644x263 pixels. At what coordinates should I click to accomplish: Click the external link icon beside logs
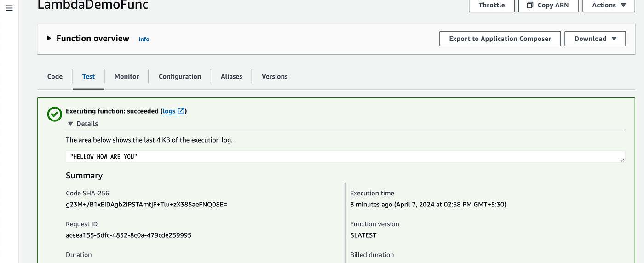(181, 111)
